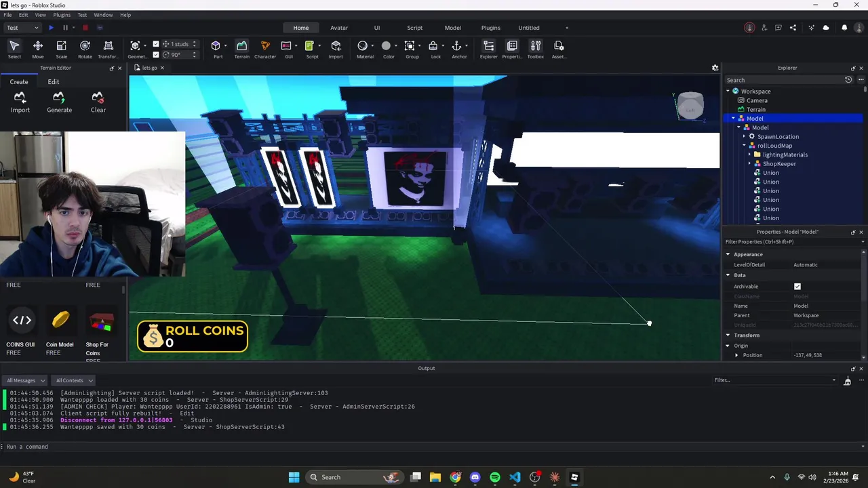
Task: Select the Coin Model toolbox asset
Action: [60, 329]
